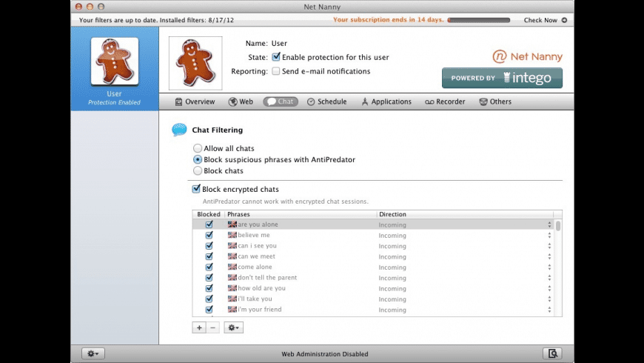644x363 pixels.
Task: Select the 'are you alone' phrase
Action: point(258,224)
